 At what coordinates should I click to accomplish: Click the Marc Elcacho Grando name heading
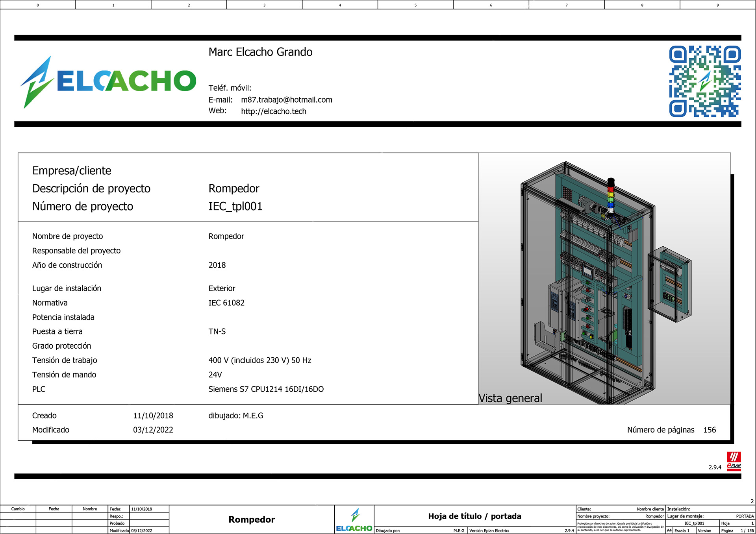click(260, 52)
